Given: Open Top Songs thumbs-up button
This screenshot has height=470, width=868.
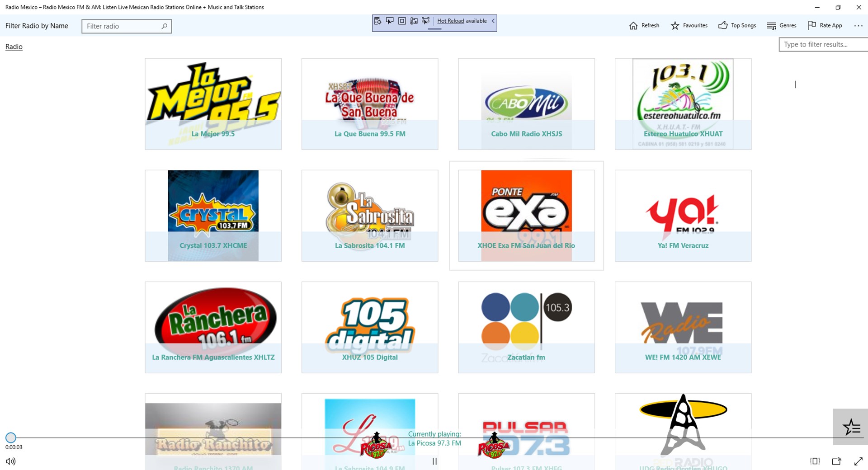Looking at the screenshot, I should 737,26.
